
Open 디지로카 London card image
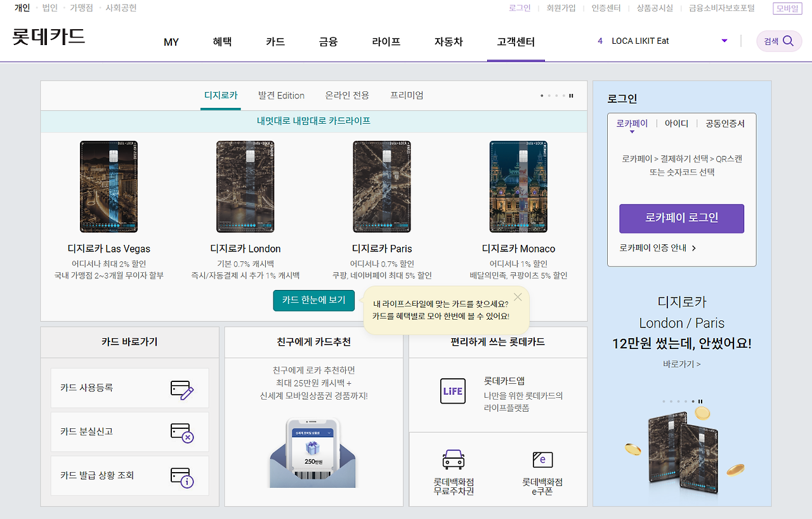pos(246,187)
